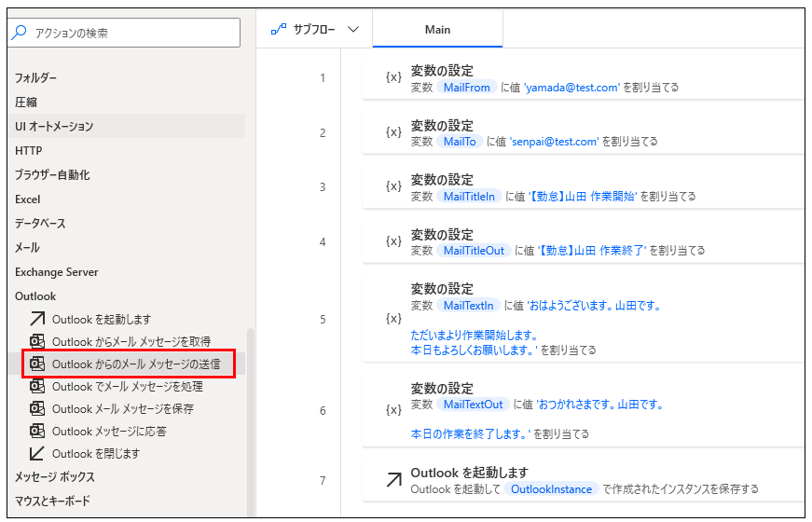812x522 pixels.
Task: Switch to the Main tab
Action: point(437,30)
